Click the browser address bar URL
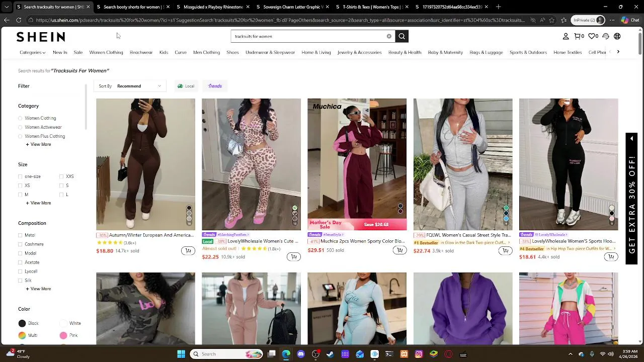644x362 pixels. pyautogui.click(x=279, y=20)
